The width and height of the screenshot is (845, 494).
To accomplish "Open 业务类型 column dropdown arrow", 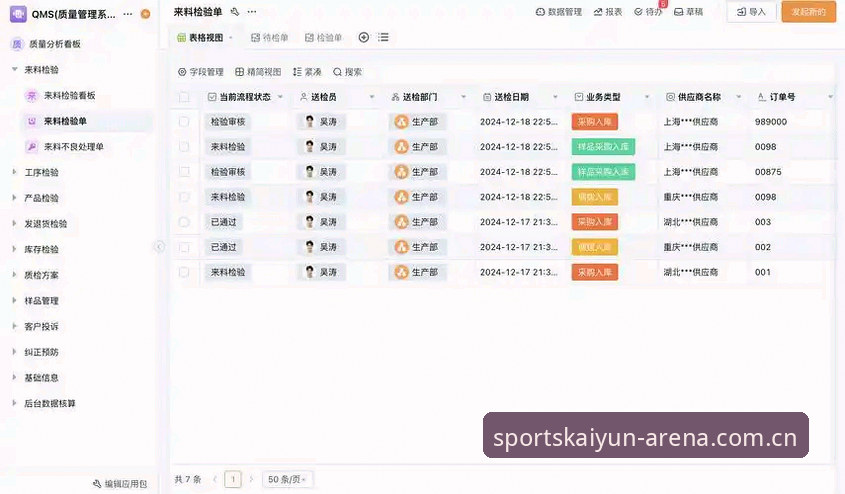I will [x=647, y=97].
